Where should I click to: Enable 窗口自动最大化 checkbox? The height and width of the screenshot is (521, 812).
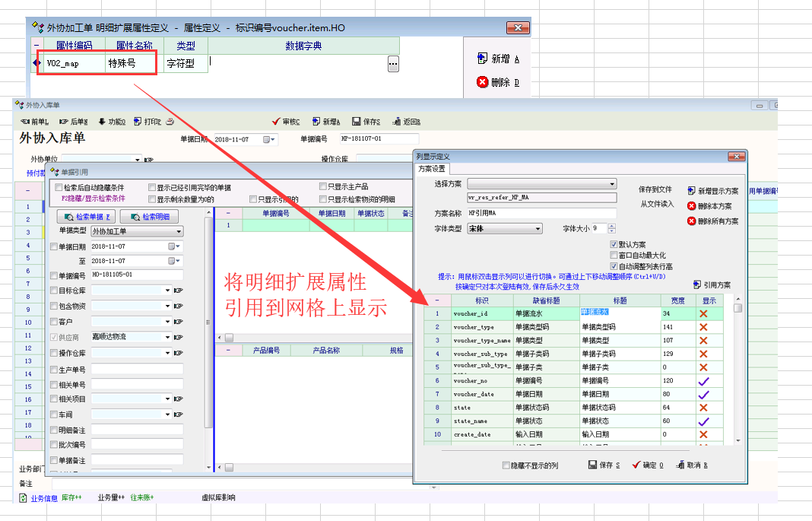(x=614, y=256)
